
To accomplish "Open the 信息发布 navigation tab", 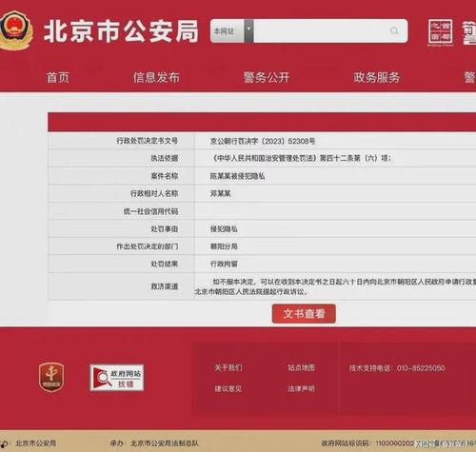I will tap(156, 77).
